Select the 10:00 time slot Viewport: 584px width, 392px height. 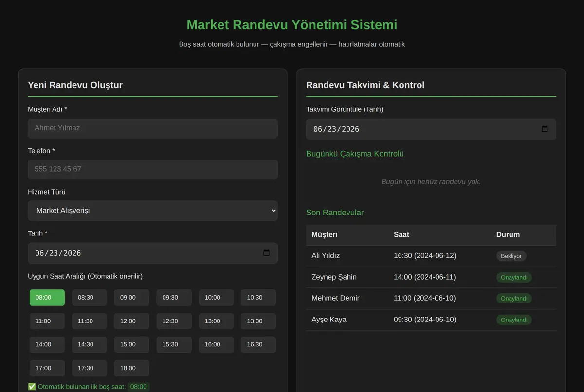pyautogui.click(x=216, y=298)
